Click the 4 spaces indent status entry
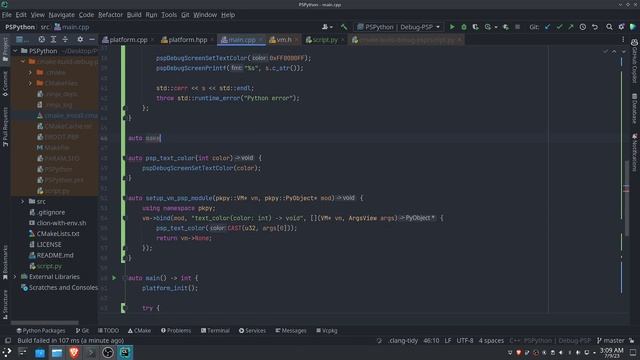The width and height of the screenshot is (640, 360). tap(491, 340)
